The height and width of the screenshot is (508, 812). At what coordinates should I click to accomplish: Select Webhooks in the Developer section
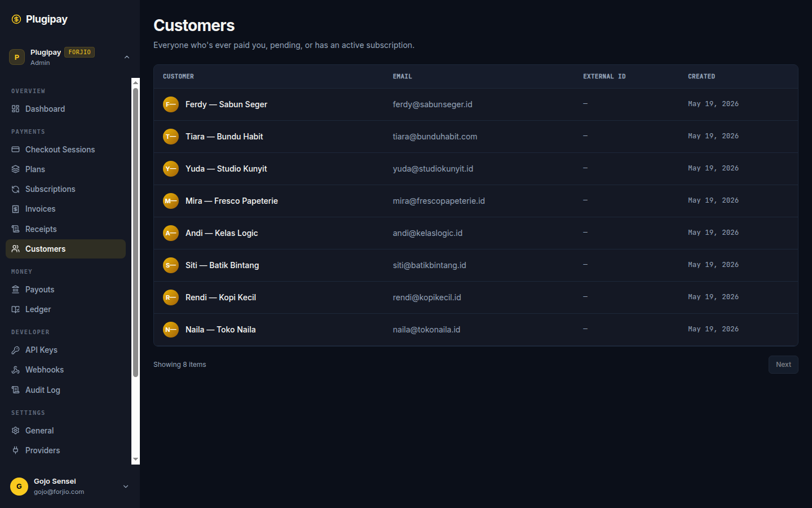tap(65, 370)
